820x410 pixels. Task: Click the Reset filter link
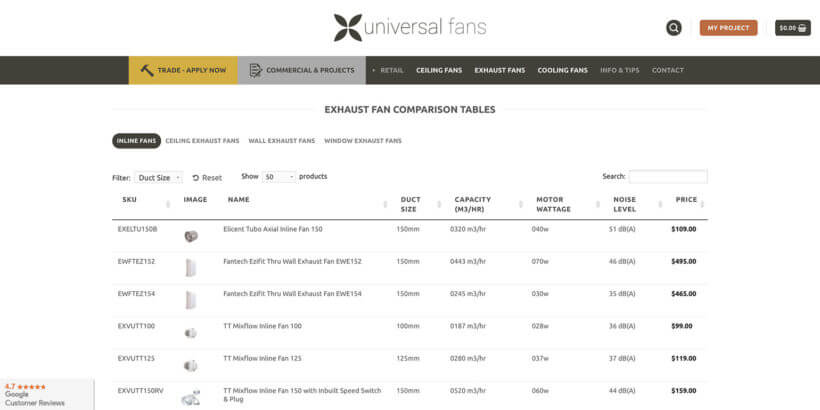coord(207,178)
